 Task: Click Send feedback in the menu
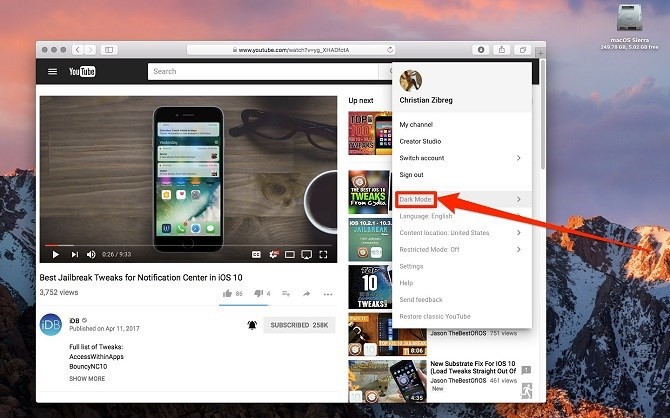(421, 300)
